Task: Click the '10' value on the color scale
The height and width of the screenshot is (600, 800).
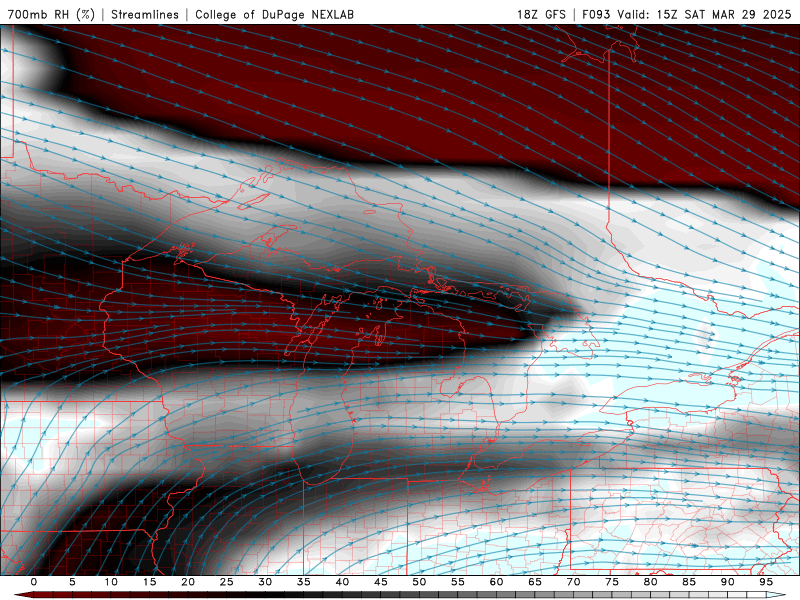Action: (x=111, y=582)
